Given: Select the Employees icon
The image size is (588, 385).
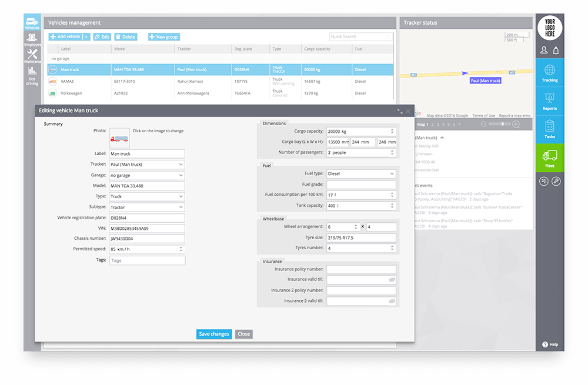Looking at the screenshot, I should click(32, 39).
